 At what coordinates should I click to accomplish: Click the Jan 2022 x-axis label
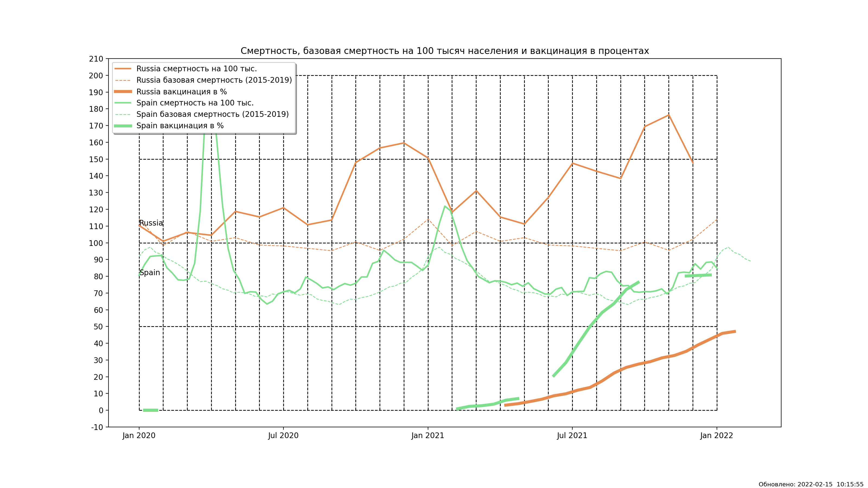point(716,436)
